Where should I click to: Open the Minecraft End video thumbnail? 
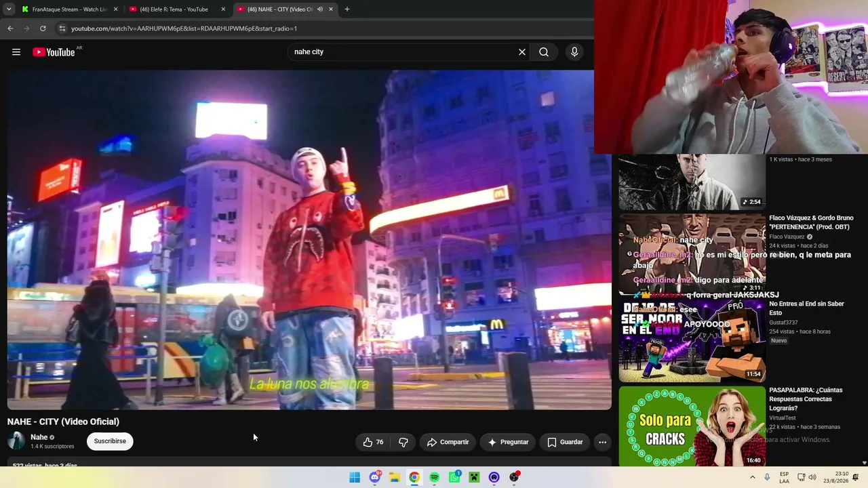point(692,341)
